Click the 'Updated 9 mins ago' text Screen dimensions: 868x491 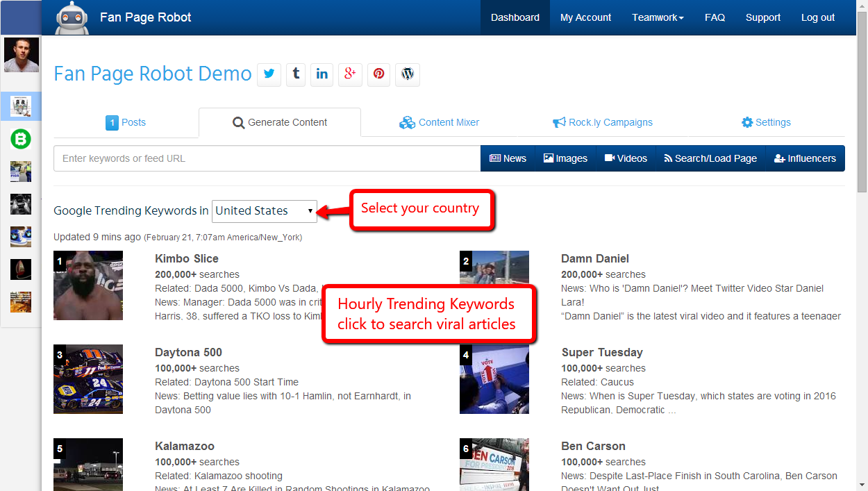[x=97, y=237]
